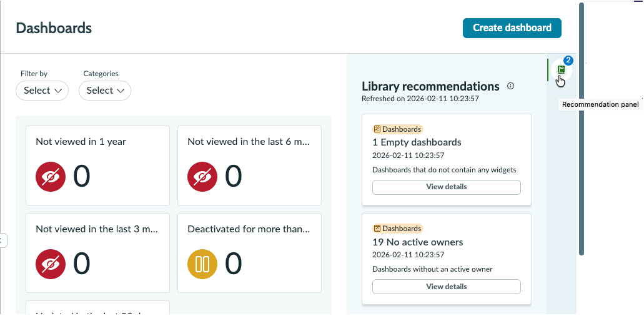
Task: Click the dashboard icon in the Empty dashboards tag
Action: [377, 129]
